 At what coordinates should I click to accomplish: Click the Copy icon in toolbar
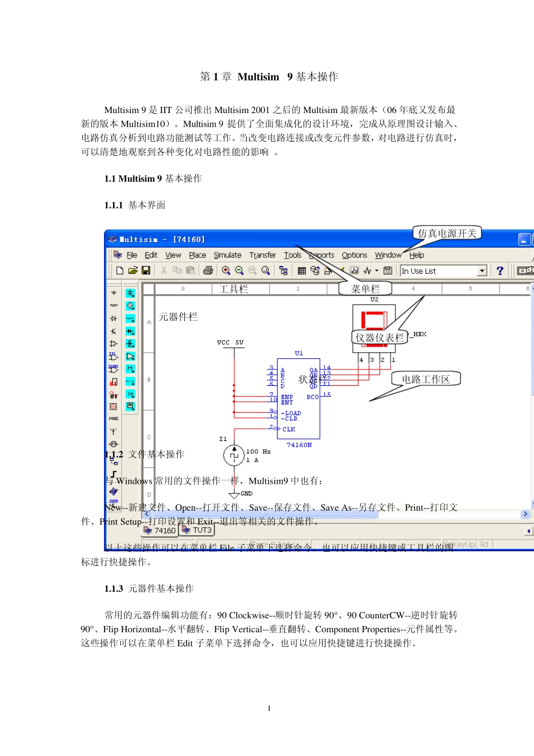[177, 271]
